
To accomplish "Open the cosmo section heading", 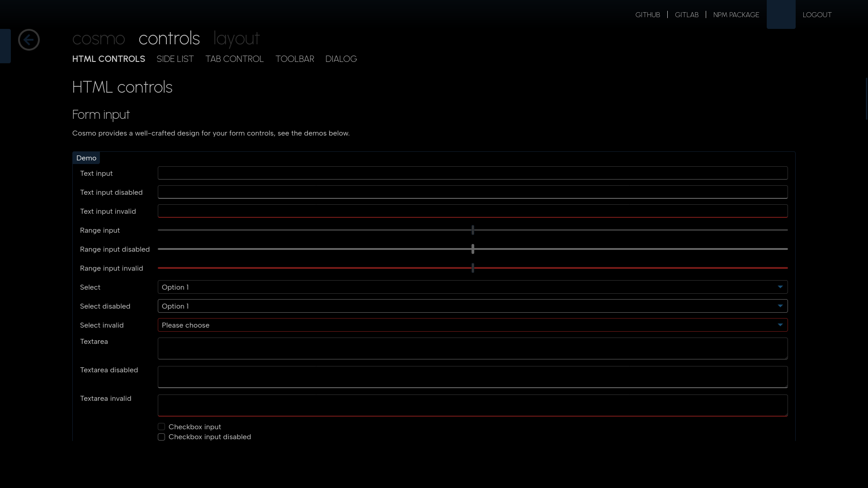I will (x=99, y=38).
